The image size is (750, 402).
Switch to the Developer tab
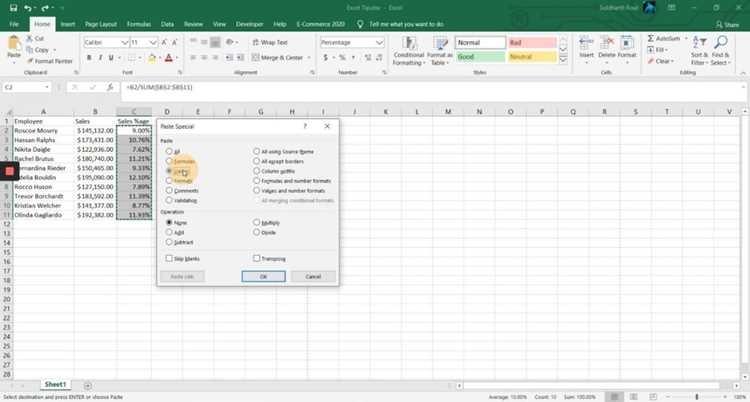coord(249,24)
